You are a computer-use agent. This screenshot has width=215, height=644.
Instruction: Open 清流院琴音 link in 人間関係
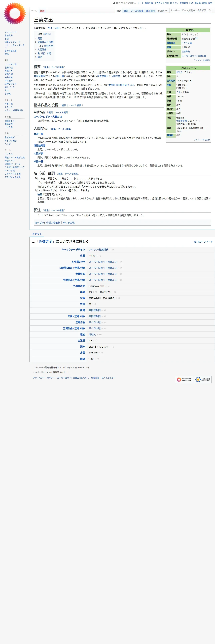40,145
